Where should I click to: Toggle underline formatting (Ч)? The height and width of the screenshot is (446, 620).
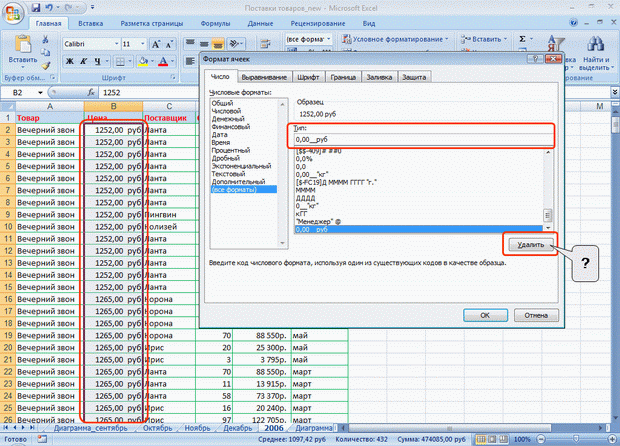click(96, 62)
